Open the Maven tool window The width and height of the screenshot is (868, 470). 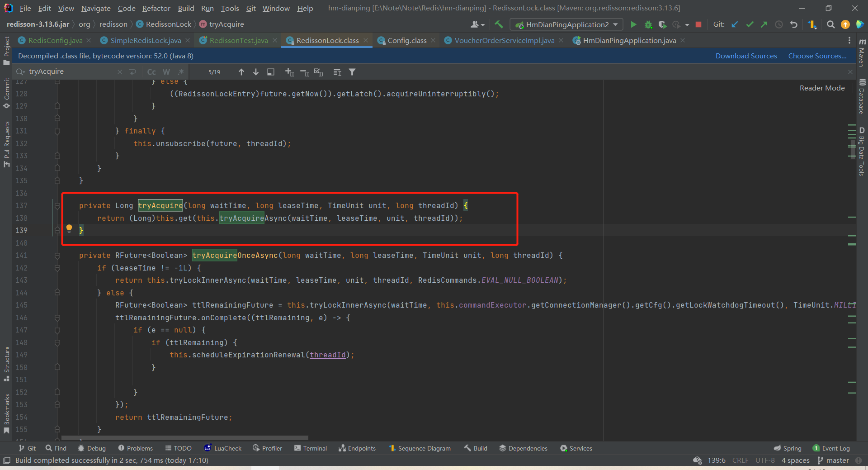click(862, 52)
